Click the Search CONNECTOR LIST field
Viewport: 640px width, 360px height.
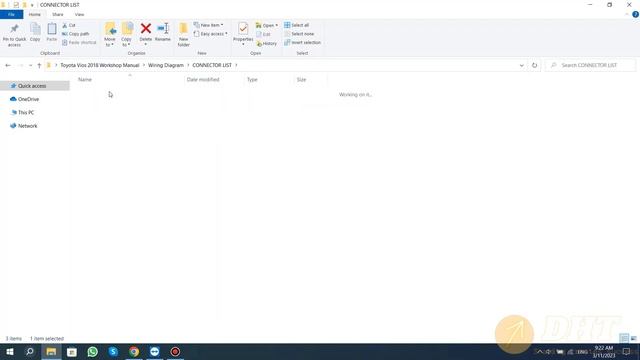tap(590, 65)
